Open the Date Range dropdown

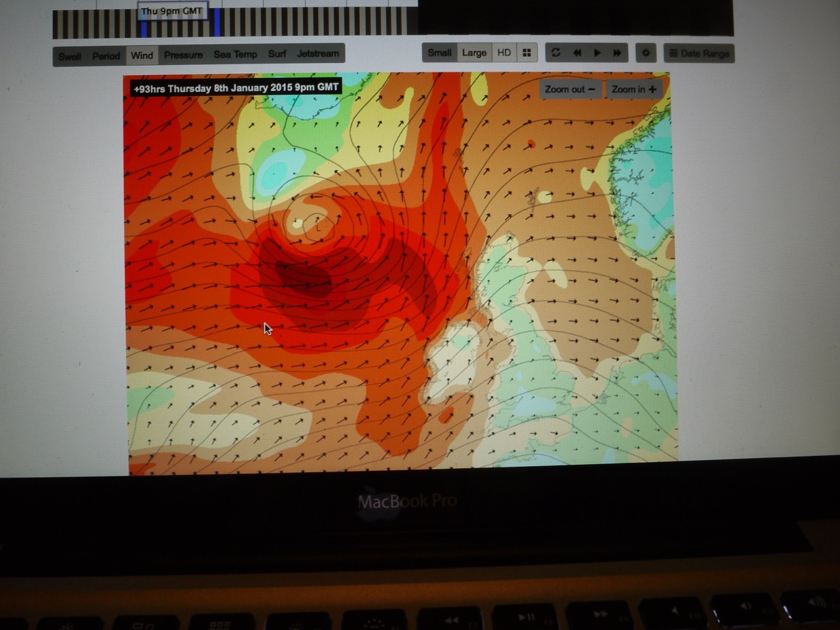tap(698, 54)
